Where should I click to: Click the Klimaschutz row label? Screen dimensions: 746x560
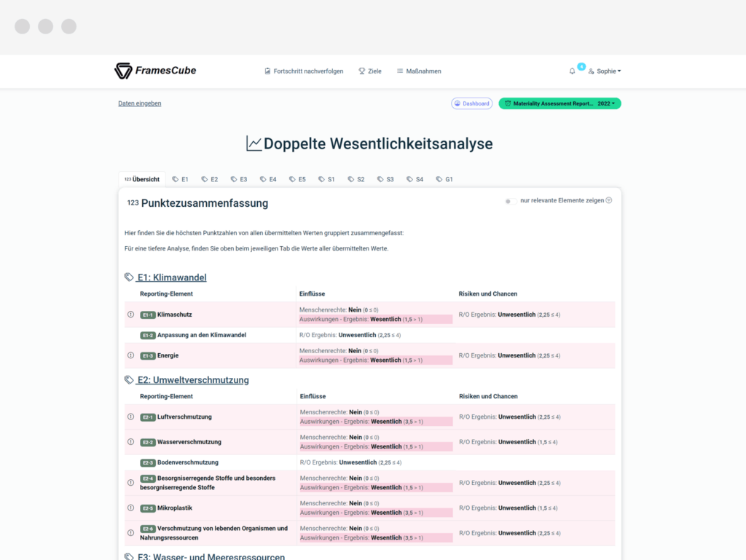click(x=175, y=315)
